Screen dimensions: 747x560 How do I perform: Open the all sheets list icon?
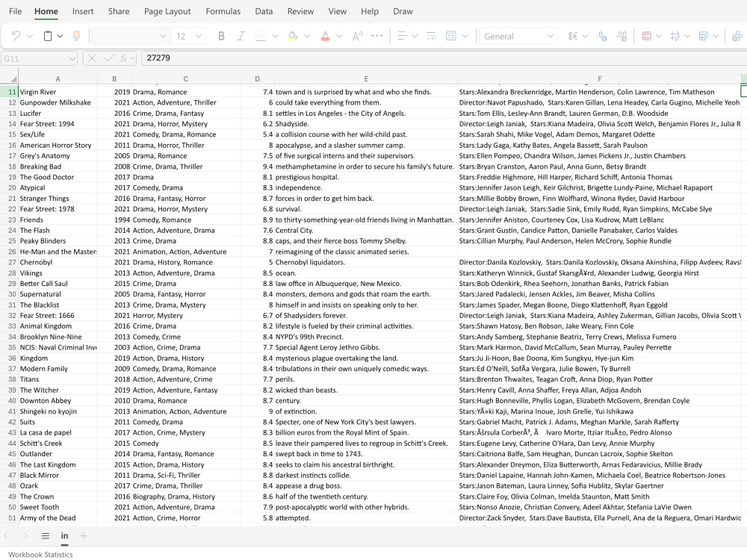[x=46, y=536]
